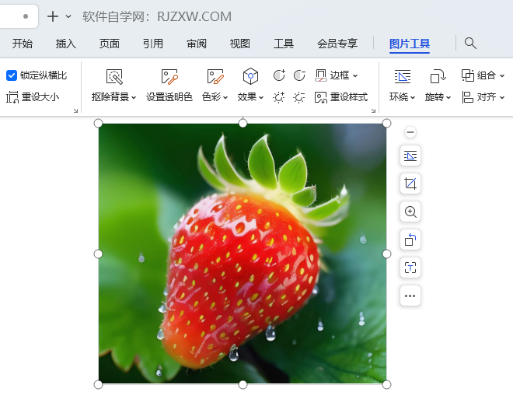Click the right-middle resize handle of image
This screenshot has height=420, width=513.
[386, 254]
